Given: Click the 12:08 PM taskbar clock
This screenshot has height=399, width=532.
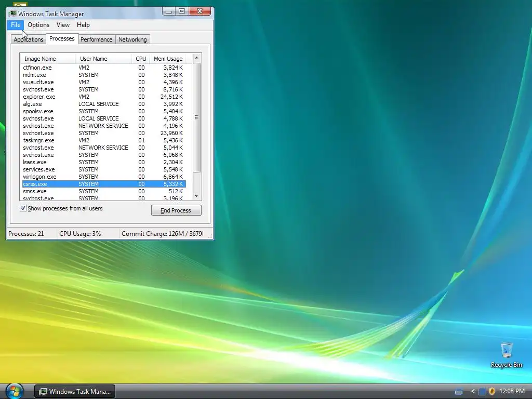Looking at the screenshot, I should coord(512,391).
